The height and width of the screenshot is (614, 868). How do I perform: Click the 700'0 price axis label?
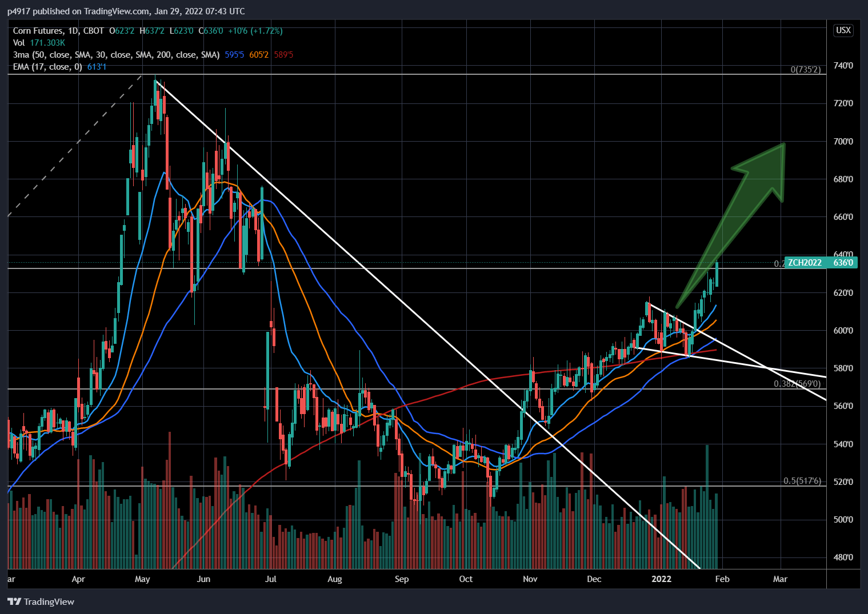[x=843, y=141]
